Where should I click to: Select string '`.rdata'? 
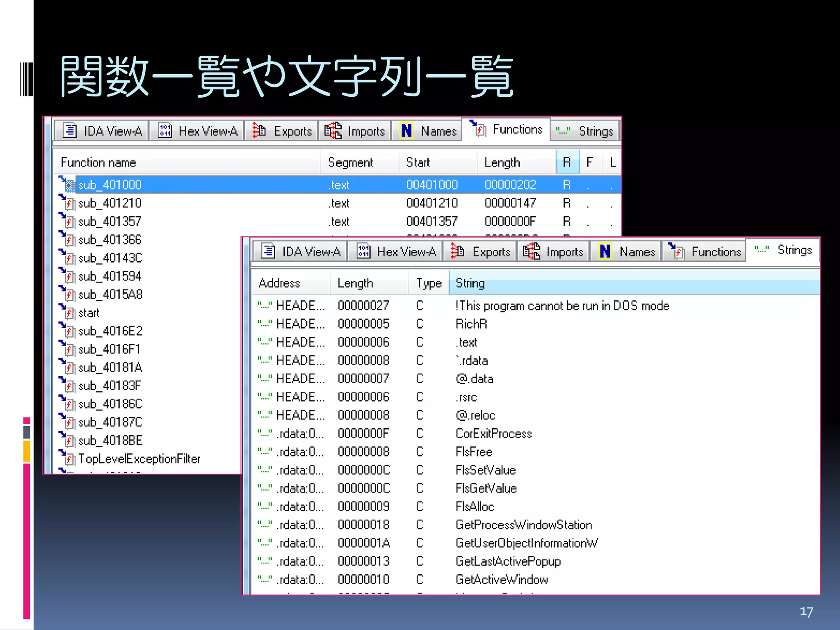click(x=472, y=361)
